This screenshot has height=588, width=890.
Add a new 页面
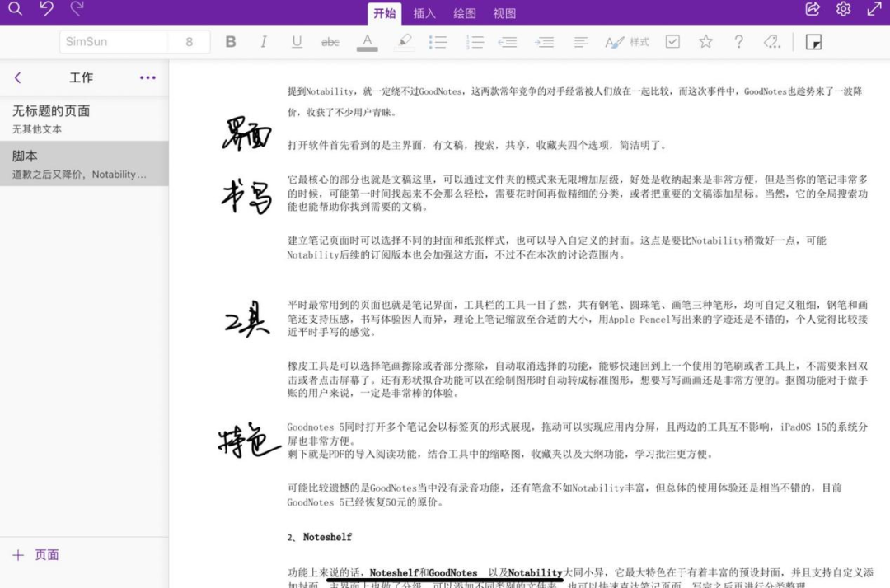coord(36,555)
